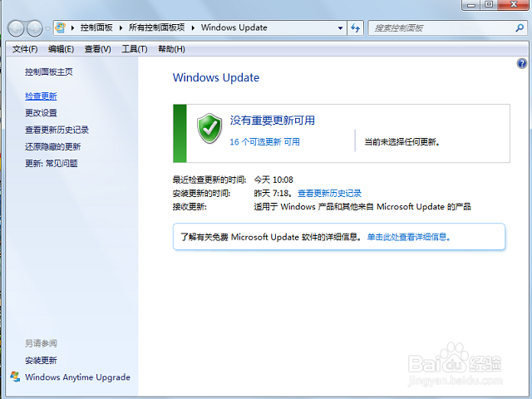The height and width of the screenshot is (399, 532).
Task: Open the 文件(F) menu
Action: pyautogui.click(x=25, y=49)
